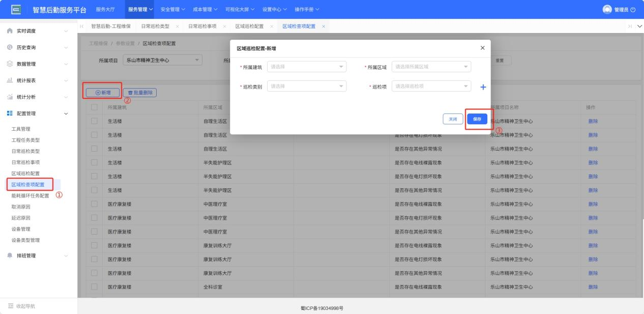The width and height of the screenshot is (644, 314).
Task: Click the 批量删除 button
Action: coord(140,93)
